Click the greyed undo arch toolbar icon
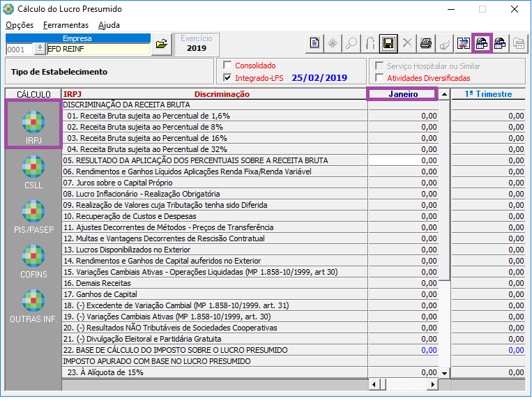 pyautogui.click(x=370, y=43)
